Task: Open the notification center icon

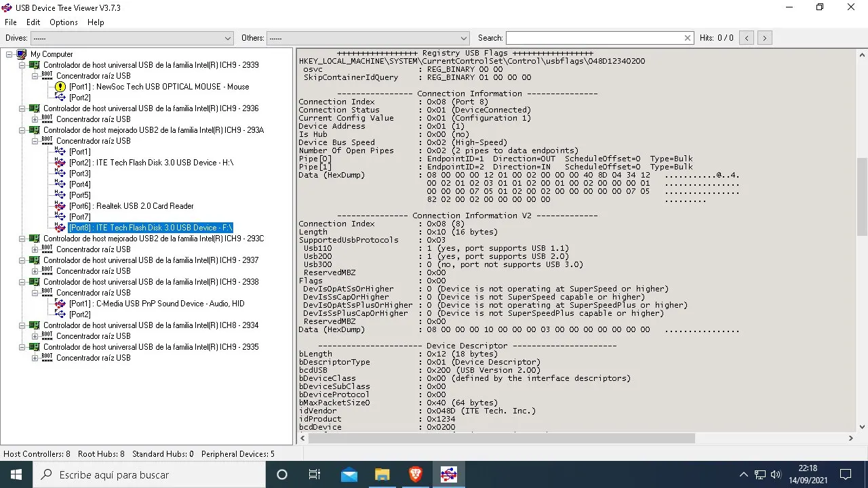Action: 846,474
